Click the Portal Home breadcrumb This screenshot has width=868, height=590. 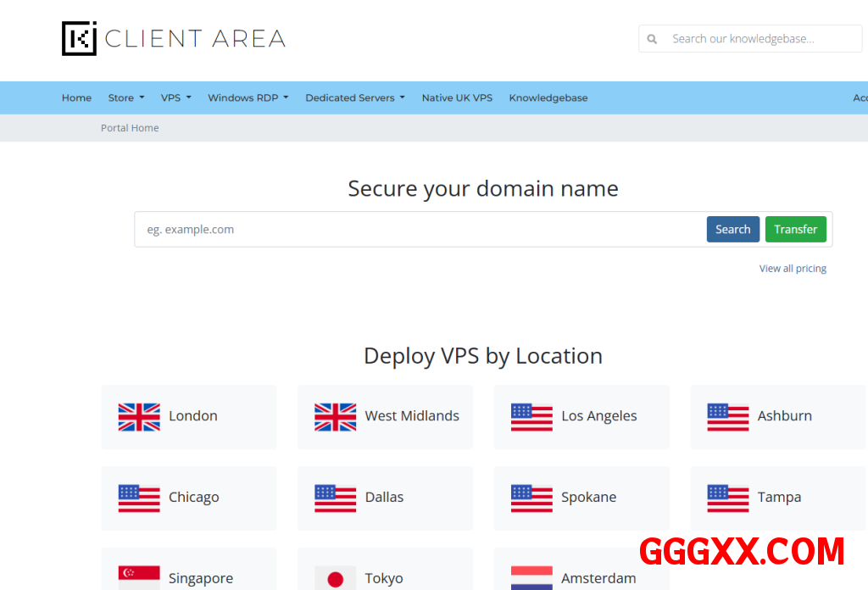(130, 128)
